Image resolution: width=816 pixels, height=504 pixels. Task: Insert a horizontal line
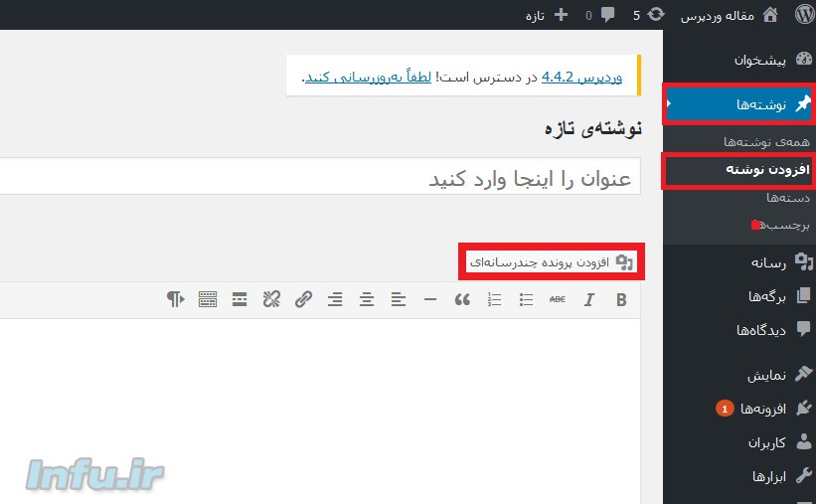[x=429, y=299]
